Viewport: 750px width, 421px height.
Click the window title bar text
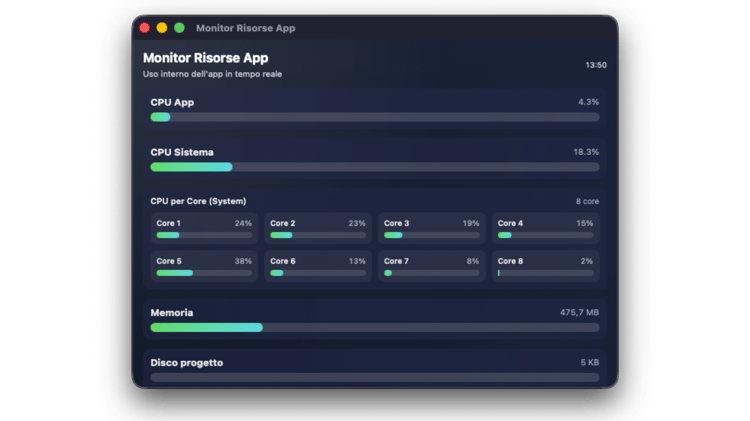(x=245, y=28)
